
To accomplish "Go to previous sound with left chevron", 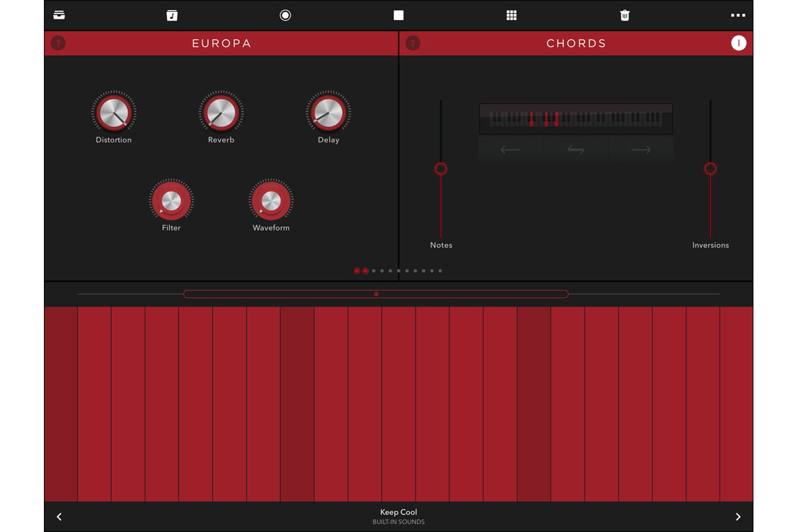I will [59, 517].
